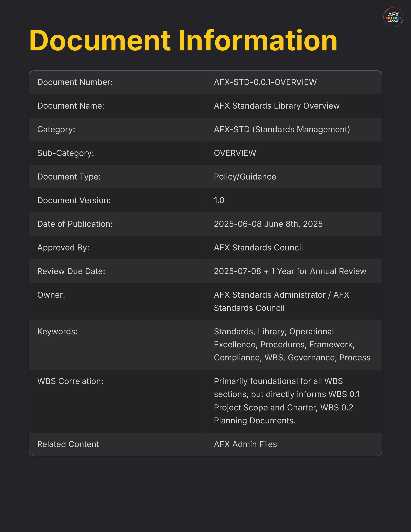Select AFX-STD (Standards Management) category value
411x532 pixels.
(x=282, y=130)
